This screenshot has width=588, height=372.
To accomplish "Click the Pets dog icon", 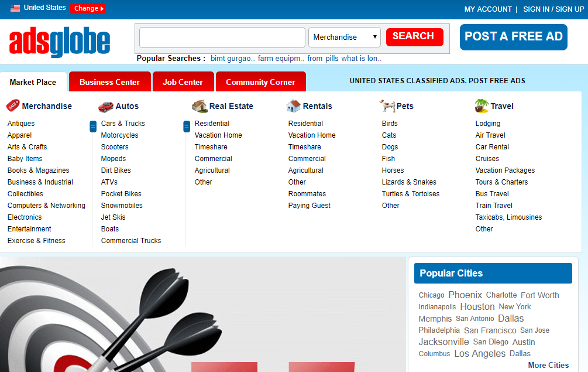I will point(387,106).
